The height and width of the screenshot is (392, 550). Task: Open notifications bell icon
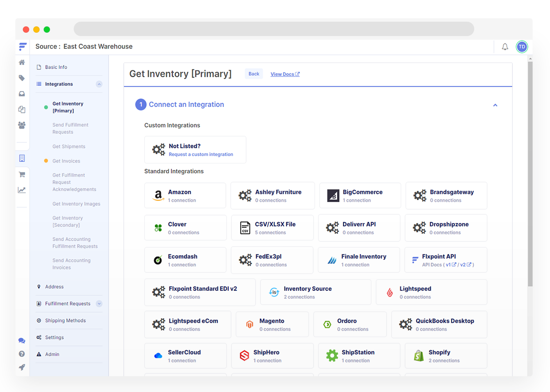(x=505, y=47)
